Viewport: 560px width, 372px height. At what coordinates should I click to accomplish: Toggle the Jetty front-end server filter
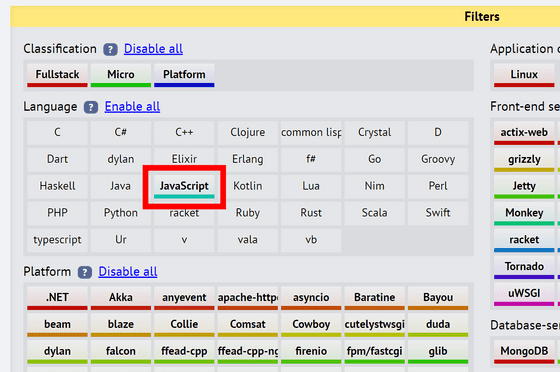(x=524, y=187)
